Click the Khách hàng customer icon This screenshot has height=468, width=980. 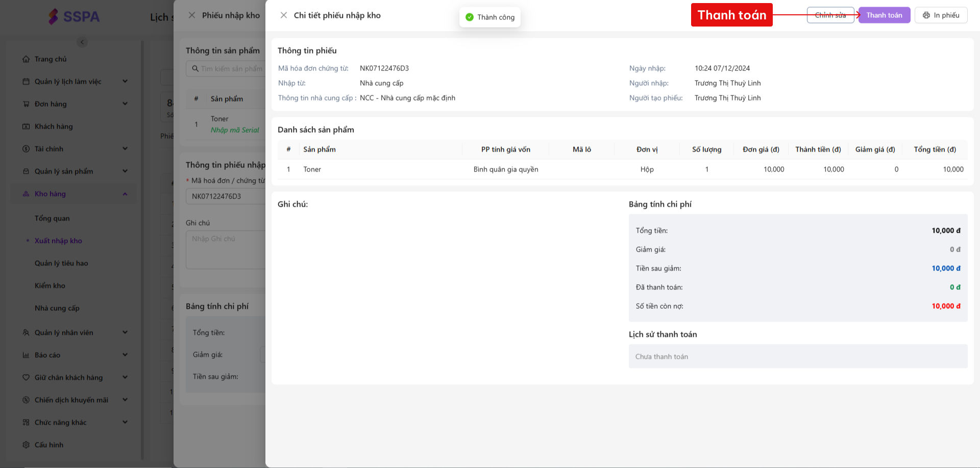(26, 127)
